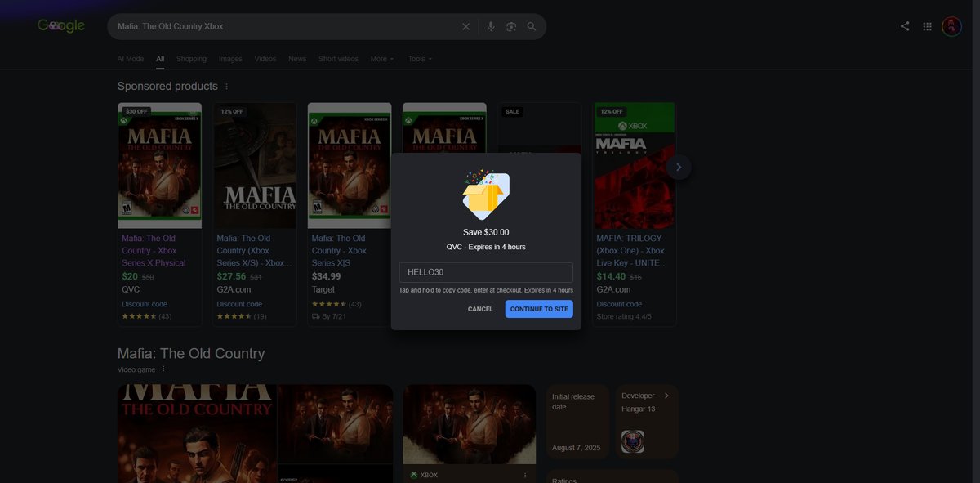Click the search query input field

coord(286,26)
